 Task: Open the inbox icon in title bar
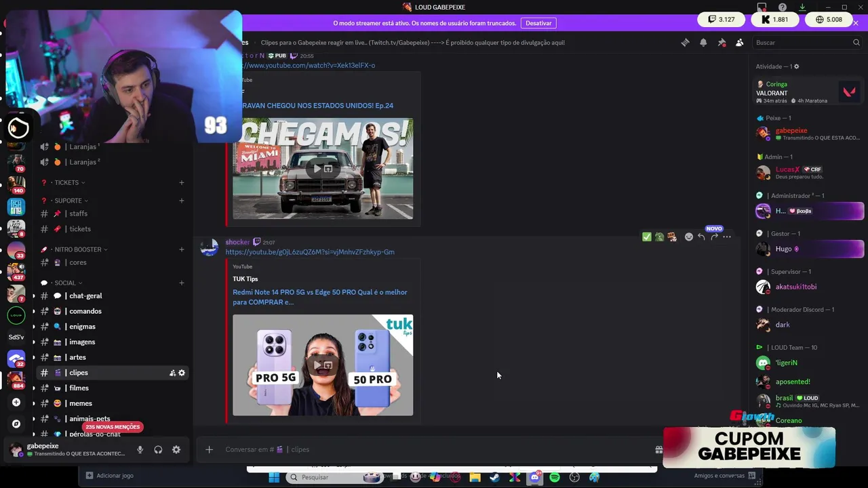click(x=762, y=7)
